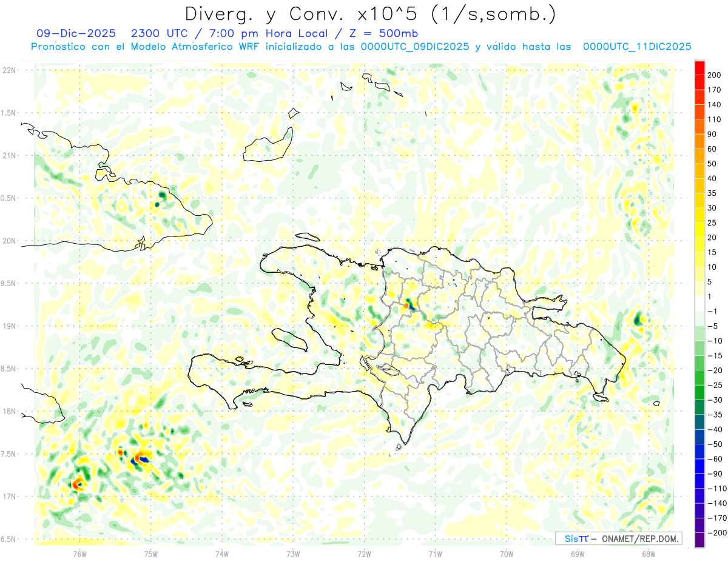Click the positive "60" colorbar value
The height and width of the screenshot is (562, 728).
[713, 149]
